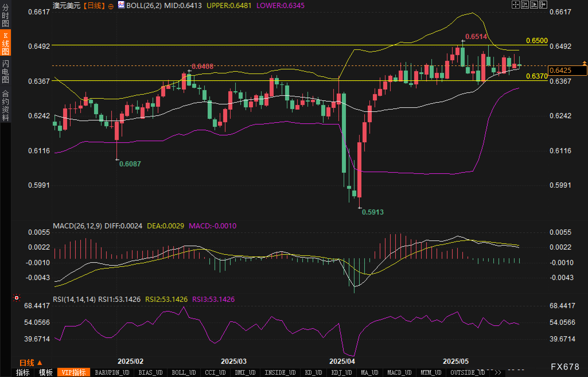Apply the BOLL_UD indicator
Screen dimensions: 588x377
pos(184,373)
